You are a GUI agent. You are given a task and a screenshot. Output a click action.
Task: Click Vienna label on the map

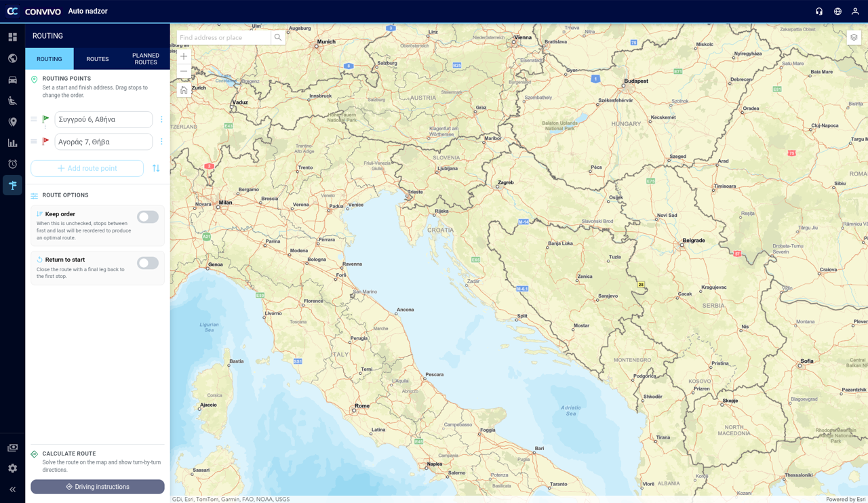coord(523,37)
